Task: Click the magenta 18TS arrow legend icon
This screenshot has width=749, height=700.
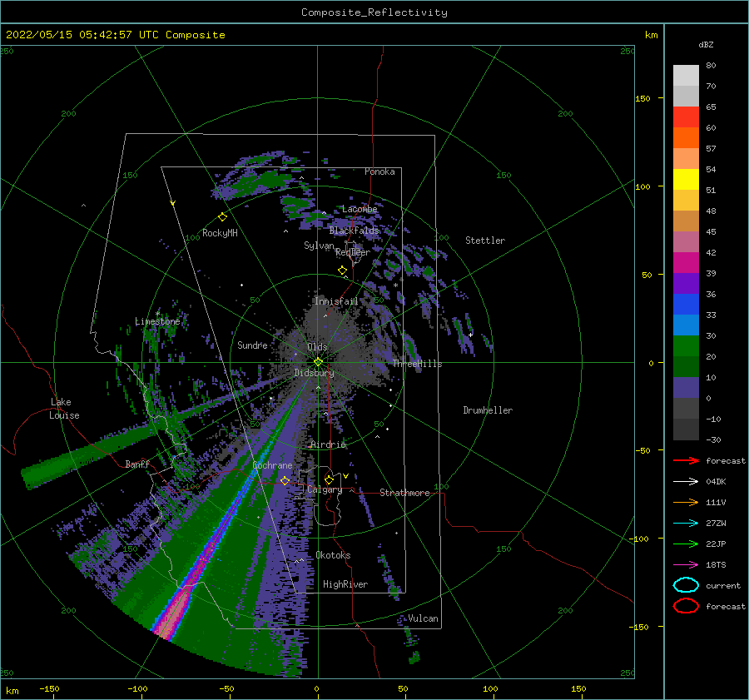Action: click(686, 565)
